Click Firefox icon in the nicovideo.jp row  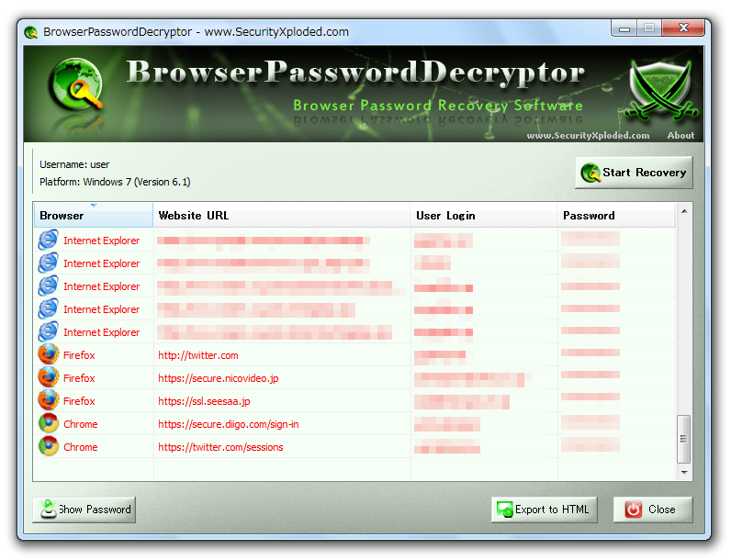click(x=49, y=377)
